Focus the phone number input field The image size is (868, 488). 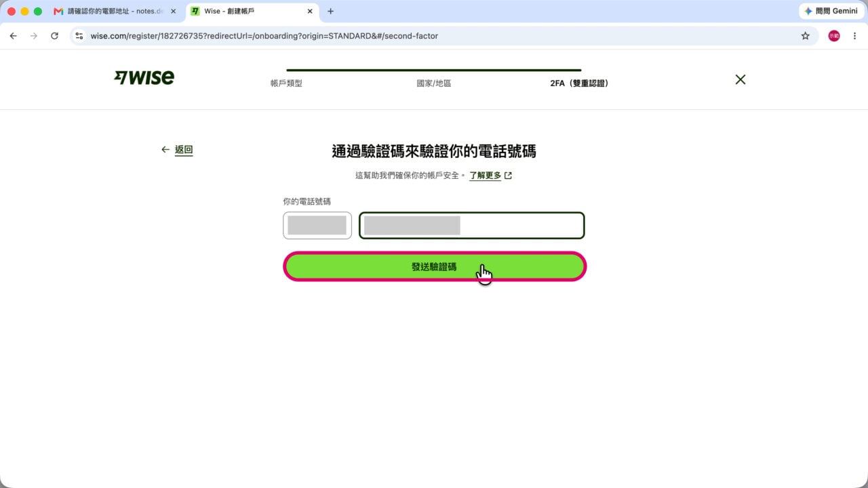click(471, 226)
